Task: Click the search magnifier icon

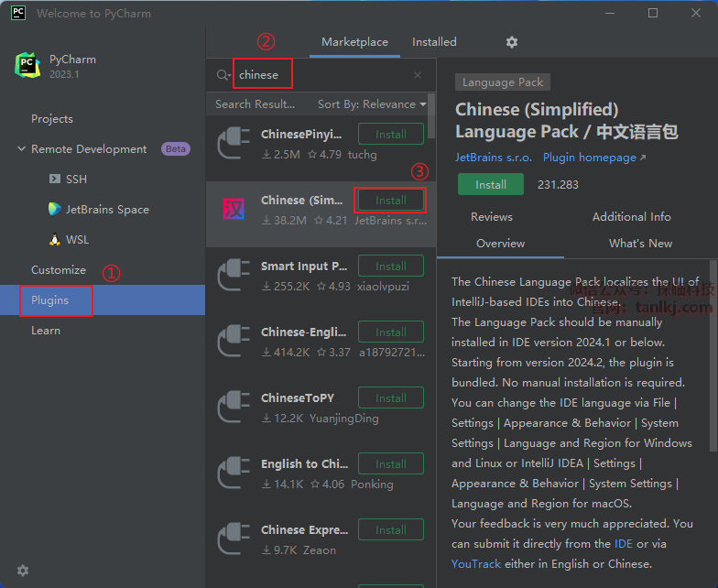Action: tap(223, 75)
